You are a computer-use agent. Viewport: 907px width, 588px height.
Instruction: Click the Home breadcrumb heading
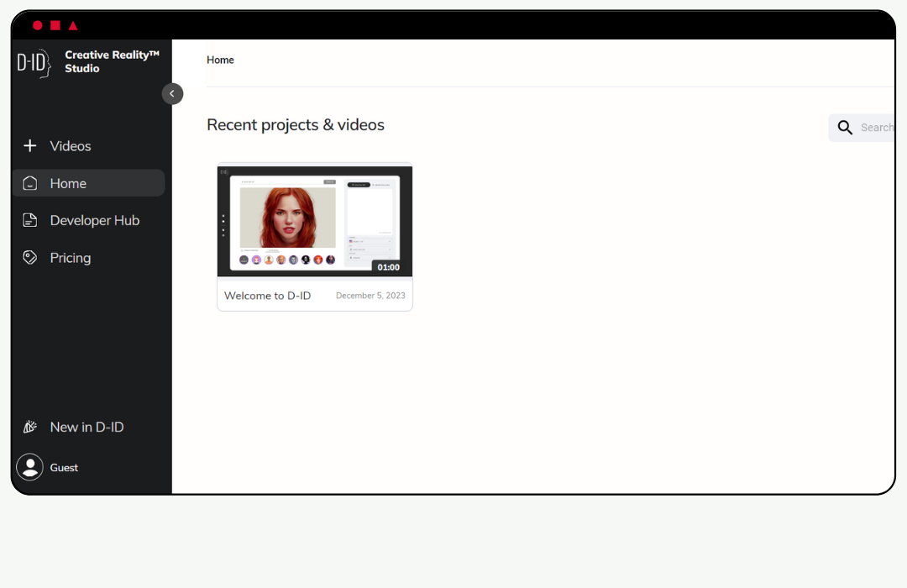tap(220, 60)
